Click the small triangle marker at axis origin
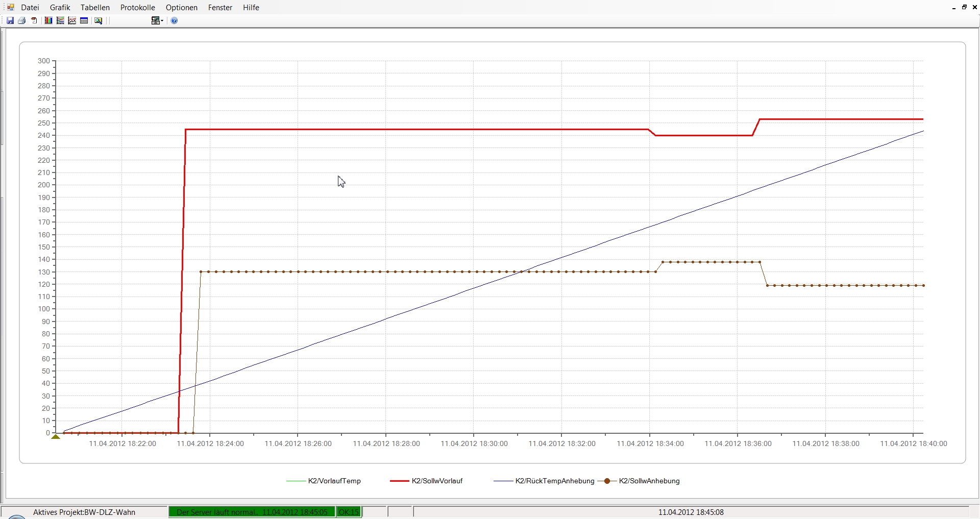 pos(56,437)
